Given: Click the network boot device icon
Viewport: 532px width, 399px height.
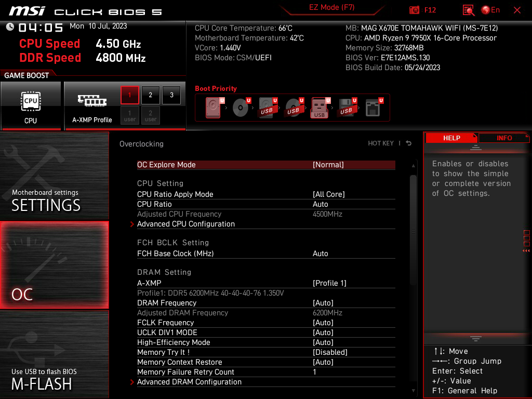Looking at the screenshot, I should (372, 108).
